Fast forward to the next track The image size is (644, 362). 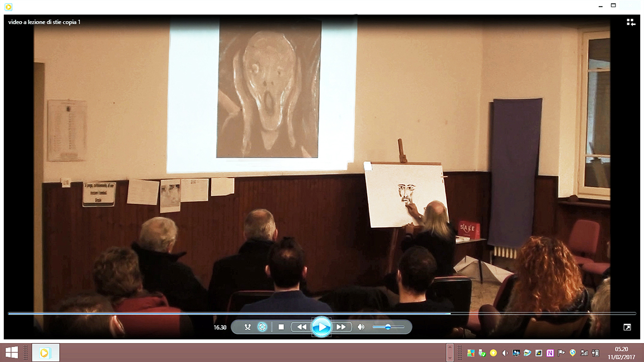[x=341, y=327]
